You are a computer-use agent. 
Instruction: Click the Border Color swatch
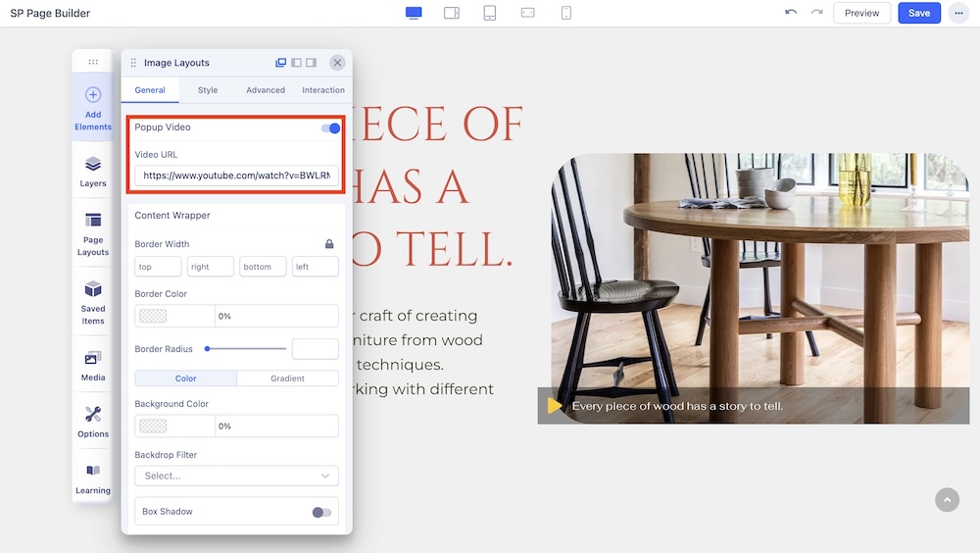point(154,316)
